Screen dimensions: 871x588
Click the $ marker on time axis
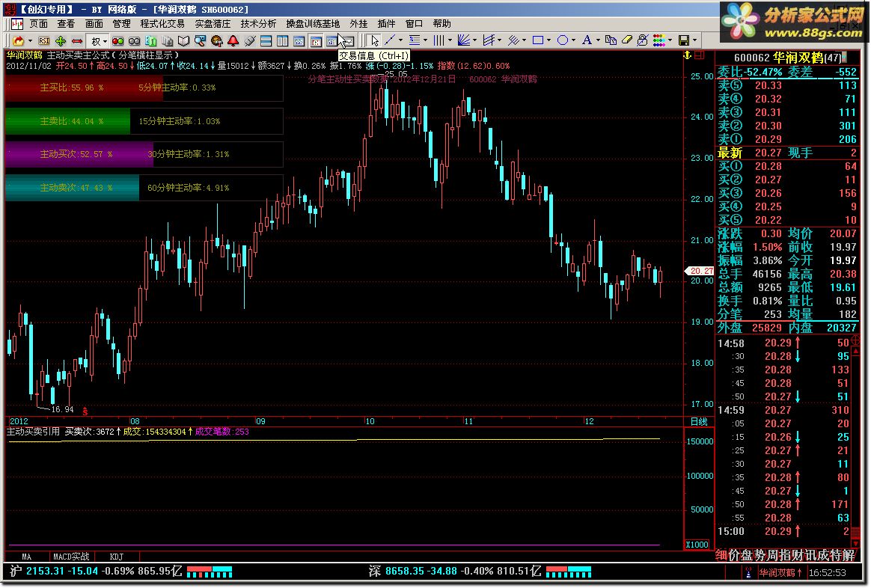85,411
